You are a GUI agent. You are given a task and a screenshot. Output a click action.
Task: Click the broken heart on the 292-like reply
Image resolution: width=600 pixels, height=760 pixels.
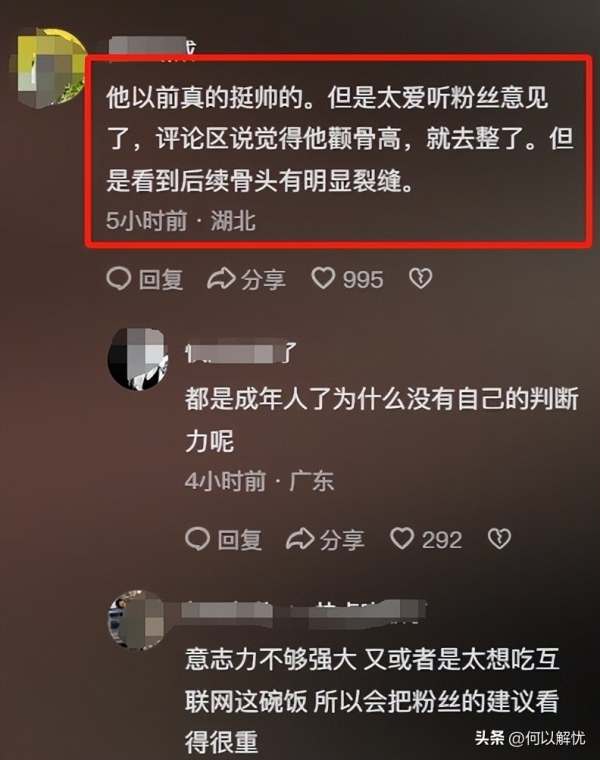point(499,539)
